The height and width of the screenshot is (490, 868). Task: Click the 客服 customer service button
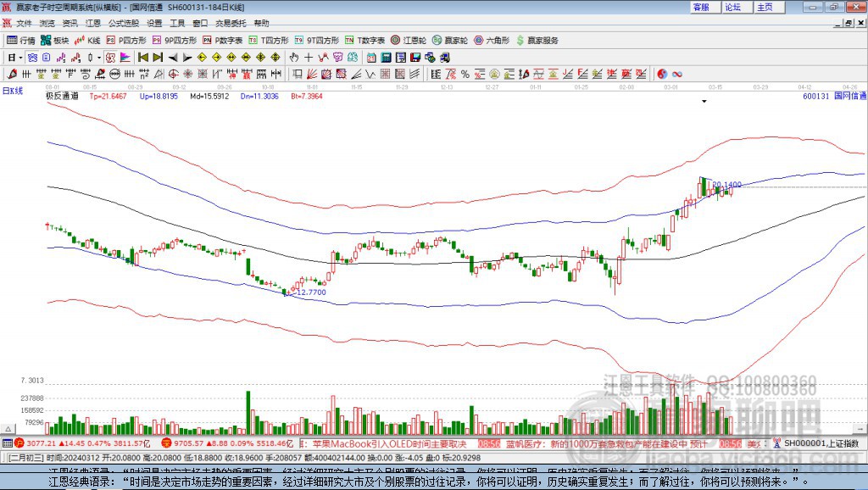tap(701, 7)
